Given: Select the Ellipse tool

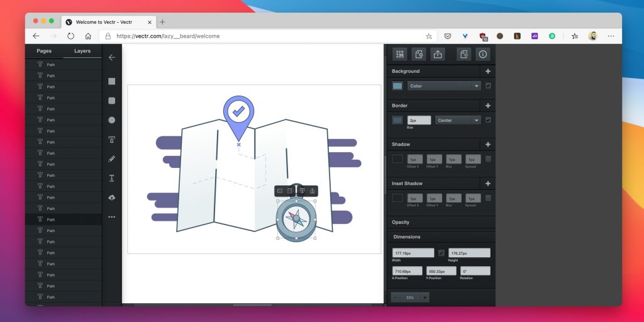Looking at the screenshot, I should point(112,120).
